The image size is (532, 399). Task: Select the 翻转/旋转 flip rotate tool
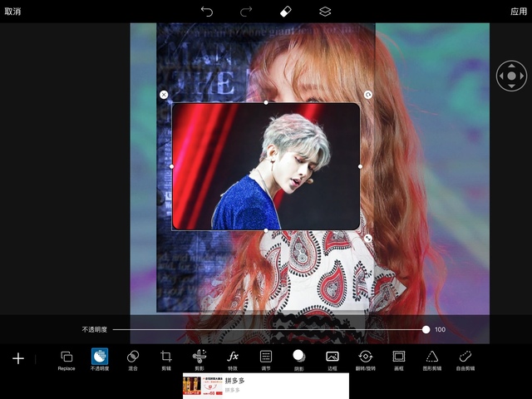(x=365, y=357)
